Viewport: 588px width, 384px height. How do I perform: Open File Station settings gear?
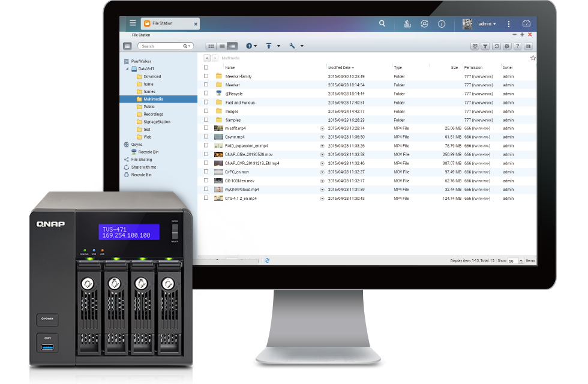(x=506, y=46)
